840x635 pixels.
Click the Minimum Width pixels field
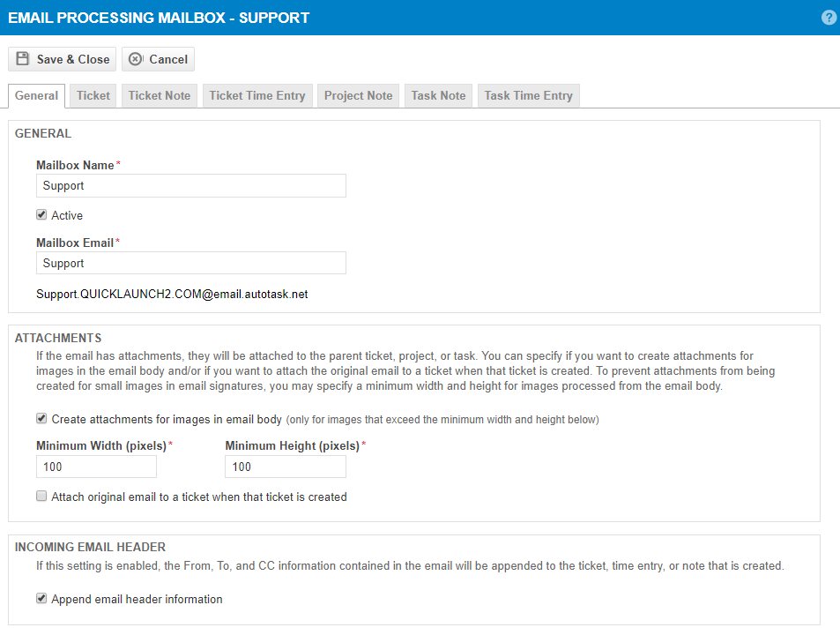[x=95, y=466]
